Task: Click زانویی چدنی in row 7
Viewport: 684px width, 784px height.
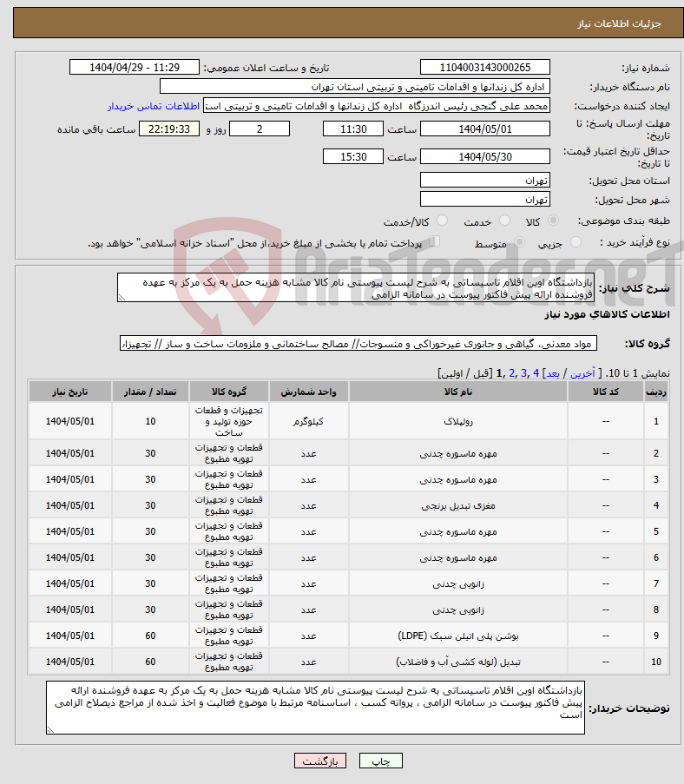Action: (x=458, y=583)
